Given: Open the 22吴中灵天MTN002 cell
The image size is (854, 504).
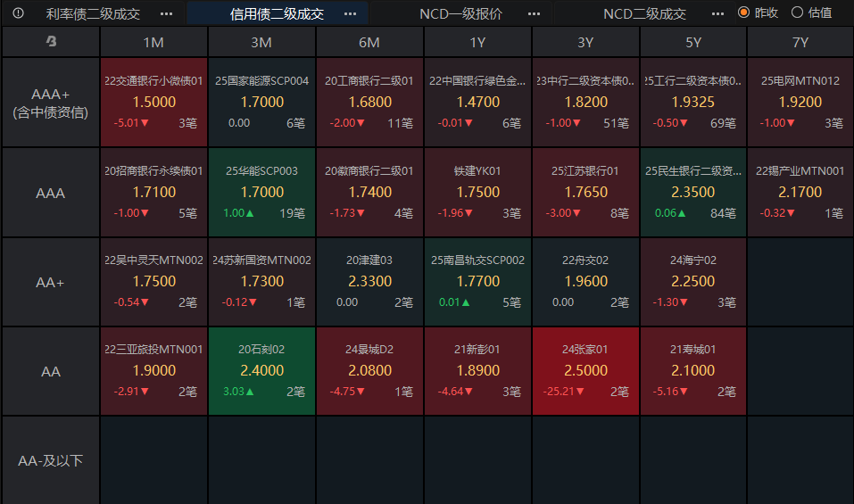Looking at the screenshot, I should [x=153, y=282].
